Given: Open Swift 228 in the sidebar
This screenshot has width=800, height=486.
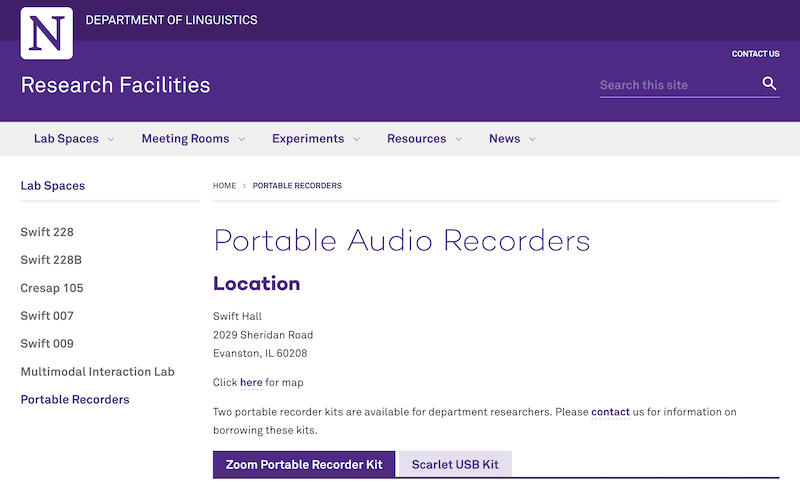Looking at the screenshot, I should pyautogui.click(x=47, y=232).
